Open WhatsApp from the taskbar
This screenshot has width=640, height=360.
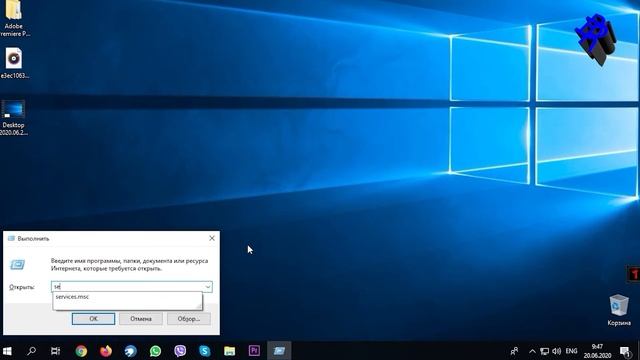click(155, 351)
